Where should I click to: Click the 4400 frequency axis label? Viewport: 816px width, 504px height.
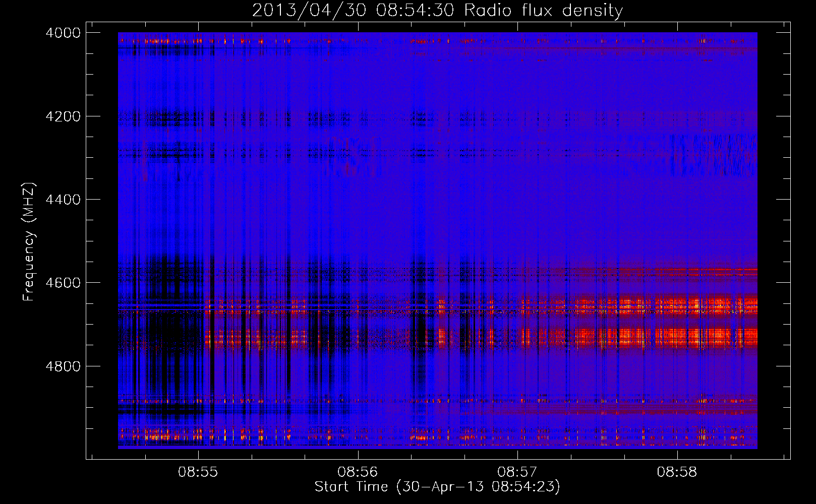(63, 200)
